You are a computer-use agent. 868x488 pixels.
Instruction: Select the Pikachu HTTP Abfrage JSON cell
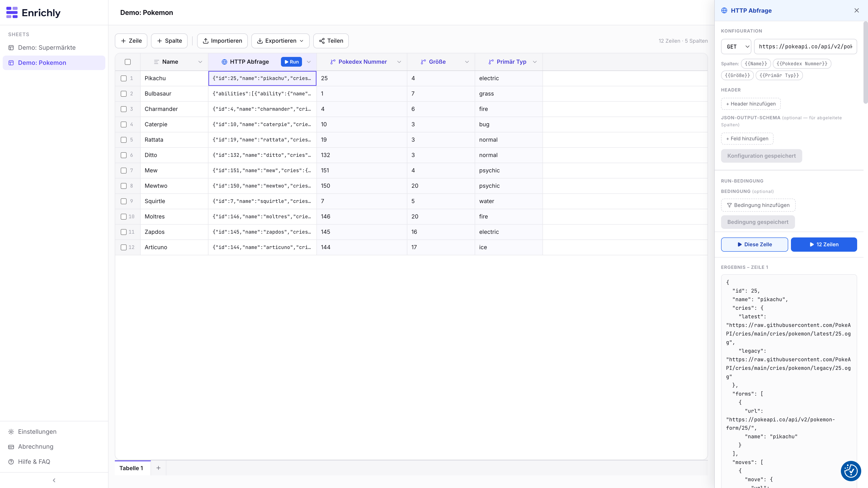[x=262, y=78]
